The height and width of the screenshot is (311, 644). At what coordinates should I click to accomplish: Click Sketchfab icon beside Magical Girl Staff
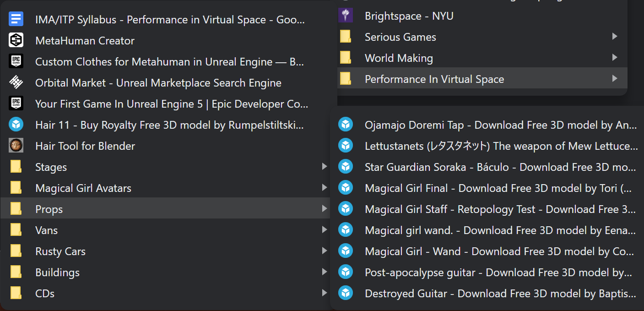click(x=346, y=209)
